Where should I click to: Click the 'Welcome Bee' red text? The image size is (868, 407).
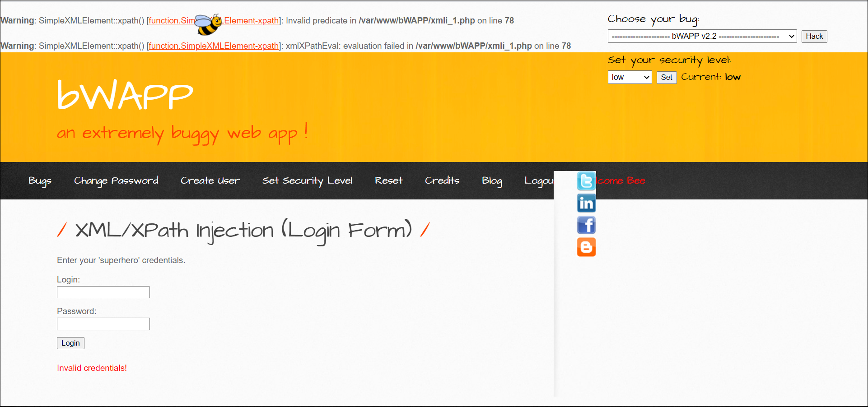[621, 180]
